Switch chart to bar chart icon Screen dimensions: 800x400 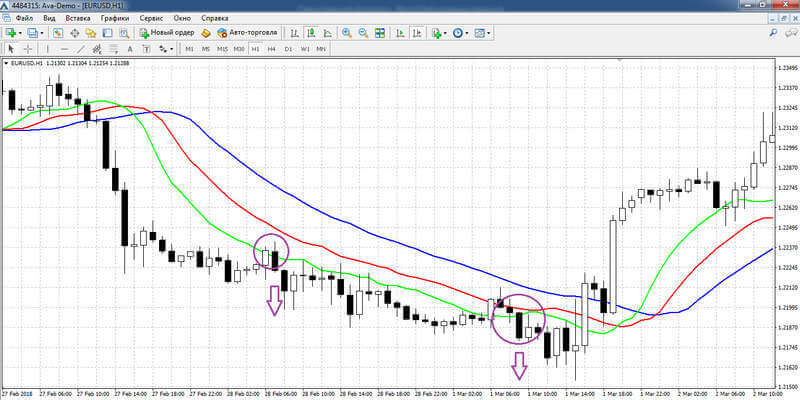294,33
